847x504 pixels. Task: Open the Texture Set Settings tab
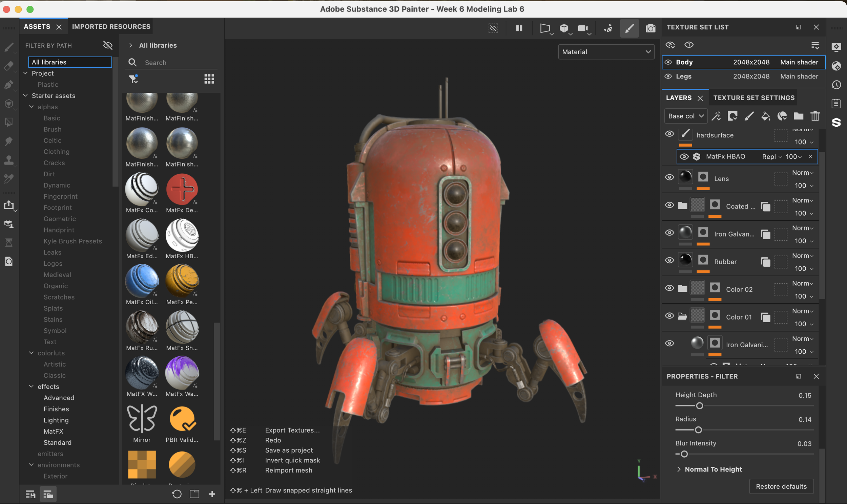point(753,97)
